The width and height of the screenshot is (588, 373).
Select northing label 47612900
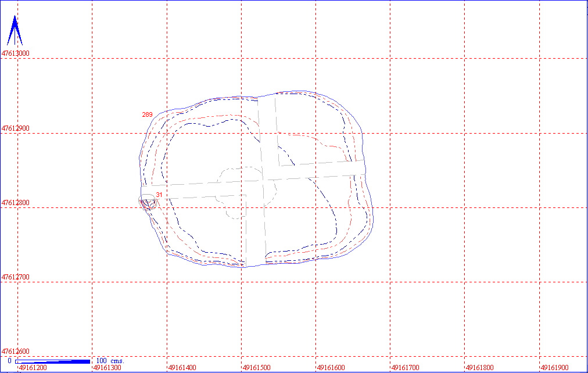tap(15, 128)
